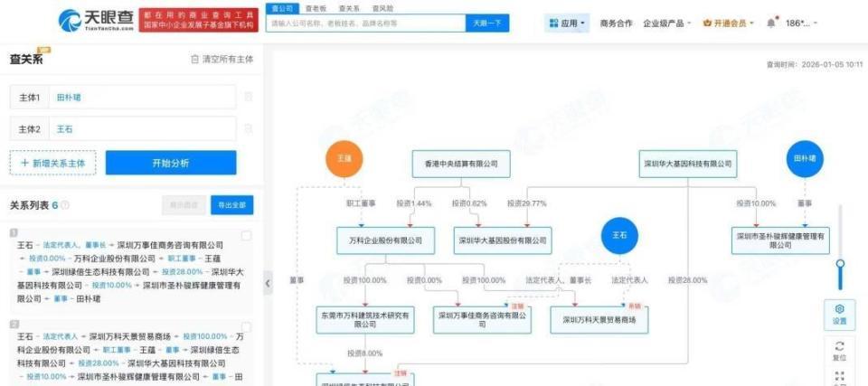Click the 法定代表人、董事长 edge label
The width and height of the screenshot is (868, 386).
point(559,280)
